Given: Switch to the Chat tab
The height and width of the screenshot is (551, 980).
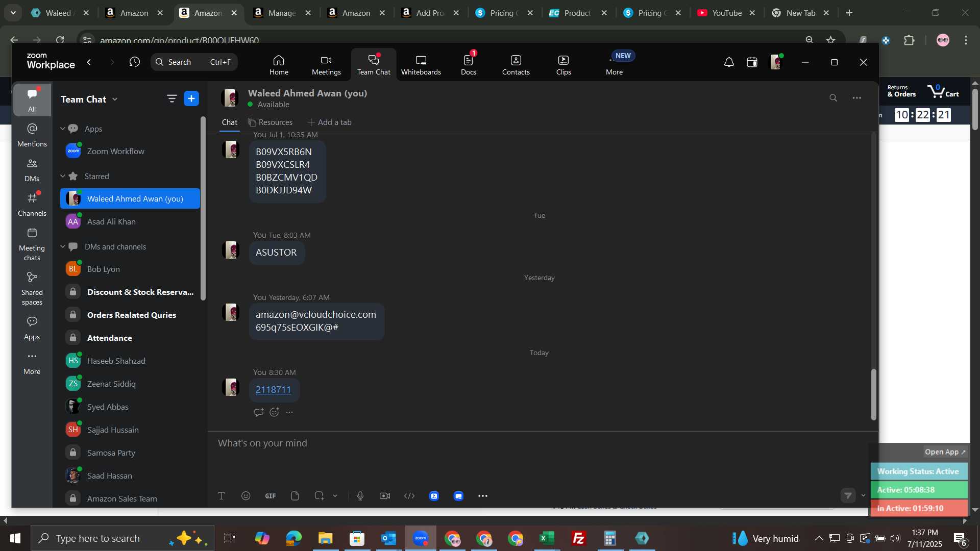Looking at the screenshot, I should (x=230, y=122).
